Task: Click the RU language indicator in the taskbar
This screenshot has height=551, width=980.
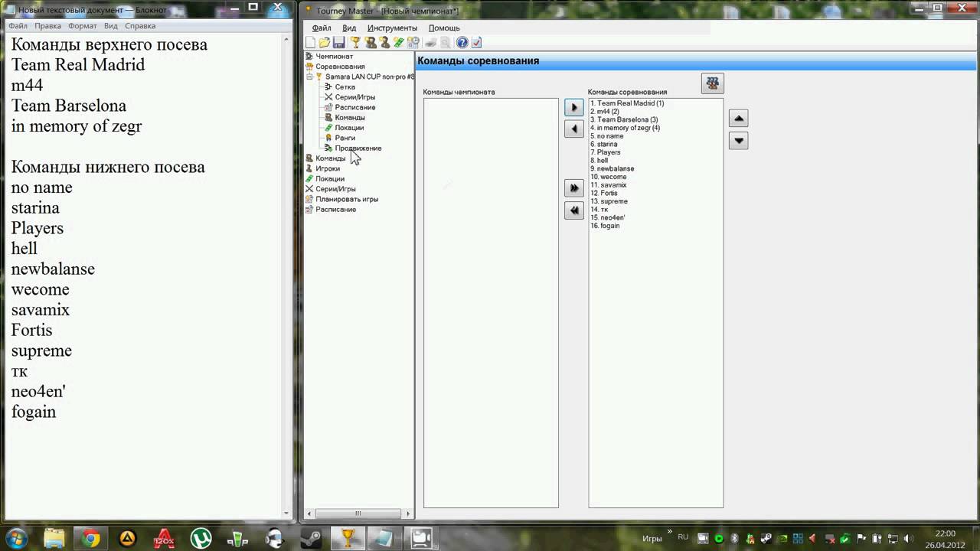Action: [683, 538]
